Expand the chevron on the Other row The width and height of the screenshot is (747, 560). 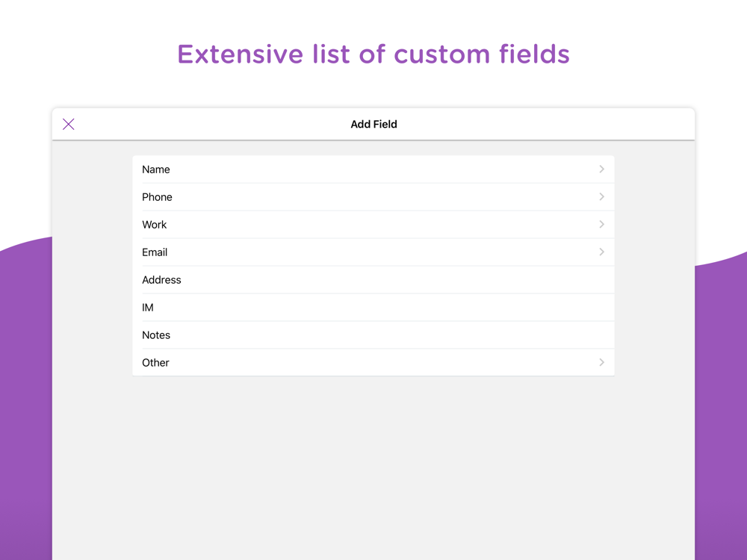tap(601, 363)
